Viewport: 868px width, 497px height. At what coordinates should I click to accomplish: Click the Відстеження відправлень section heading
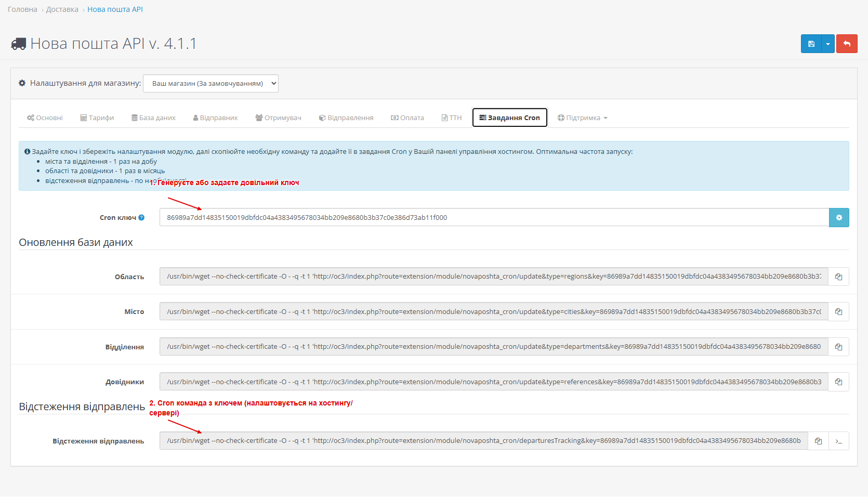[82, 407]
